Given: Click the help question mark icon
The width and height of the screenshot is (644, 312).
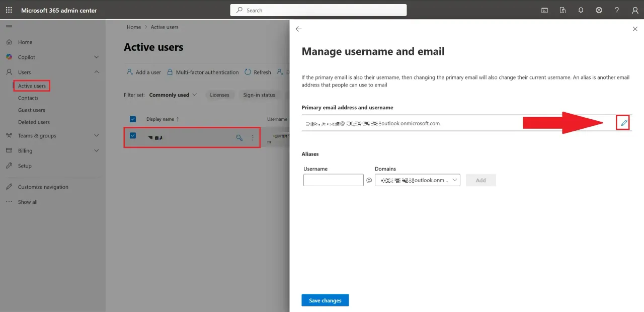Looking at the screenshot, I should (x=617, y=10).
